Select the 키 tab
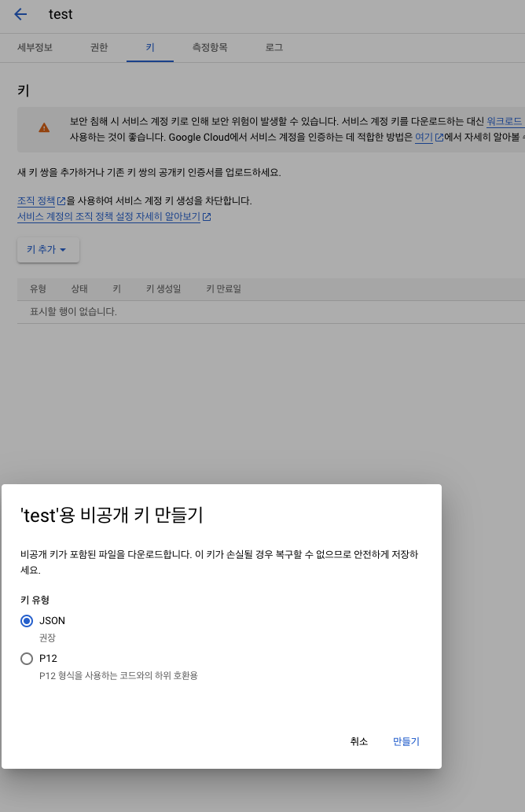This screenshot has width=525, height=812. click(150, 47)
